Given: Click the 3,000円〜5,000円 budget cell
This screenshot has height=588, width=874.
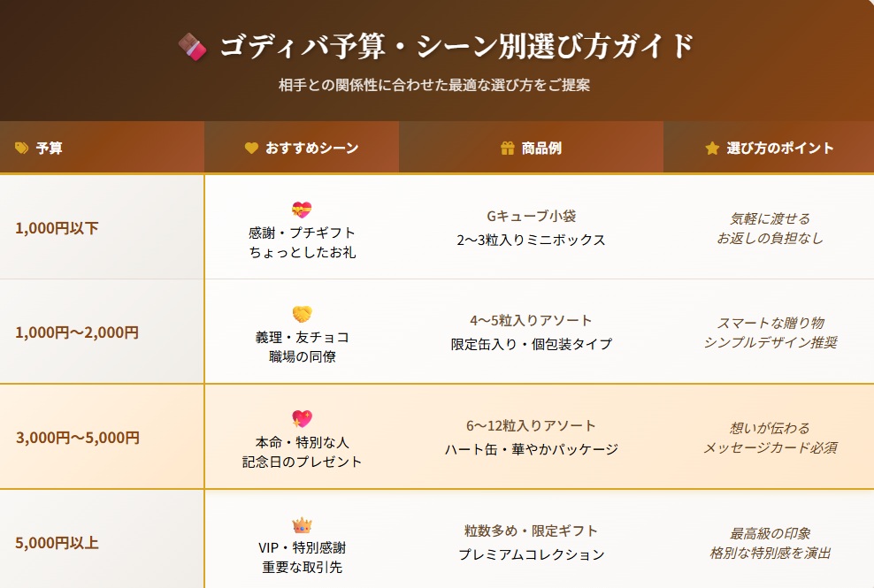Looking at the screenshot, I should (x=78, y=437).
